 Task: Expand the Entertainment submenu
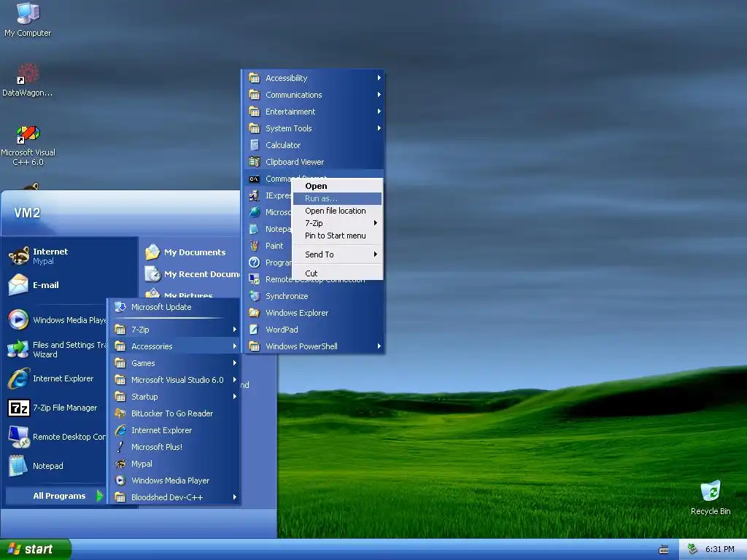[x=314, y=112]
